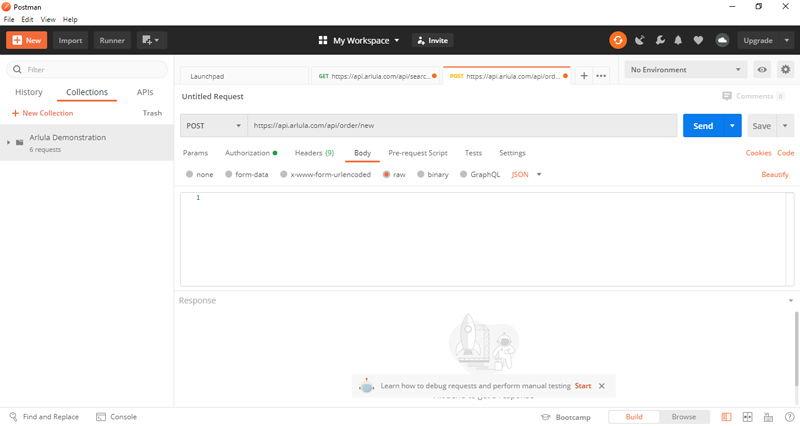
Task: Open the My Workspace dropdown
Action: (x=359, y=40)
